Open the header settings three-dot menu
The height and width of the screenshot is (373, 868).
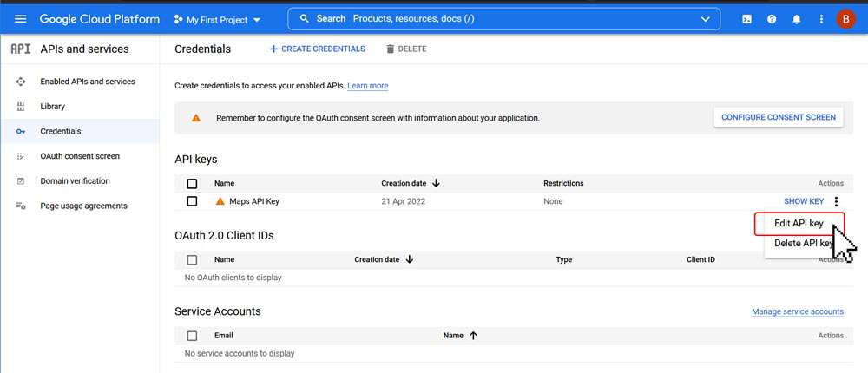[821, 19]
